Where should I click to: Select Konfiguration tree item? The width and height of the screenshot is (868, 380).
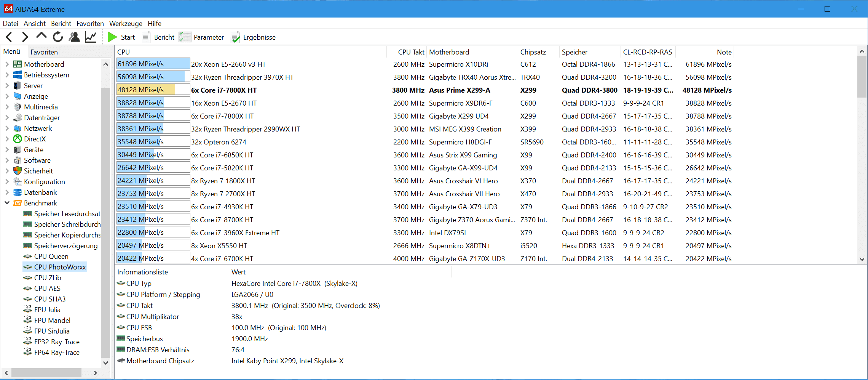pos(45,181)
